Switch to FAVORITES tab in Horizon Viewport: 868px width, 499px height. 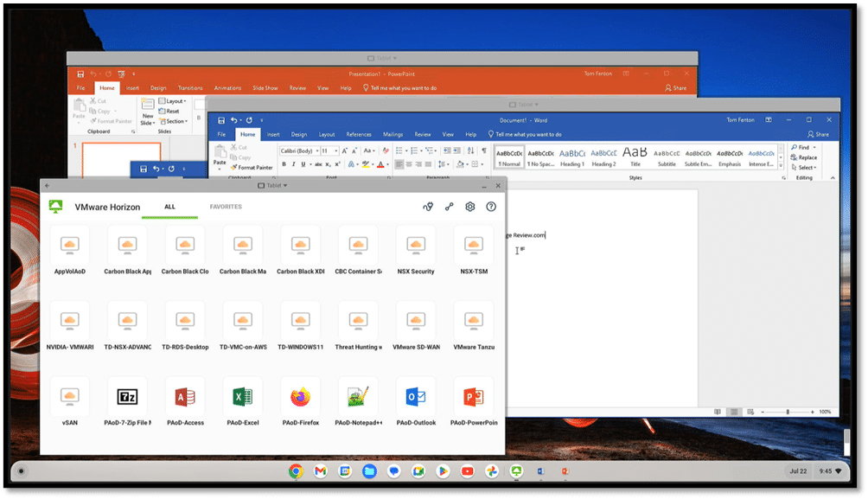(x=226, y=207)
